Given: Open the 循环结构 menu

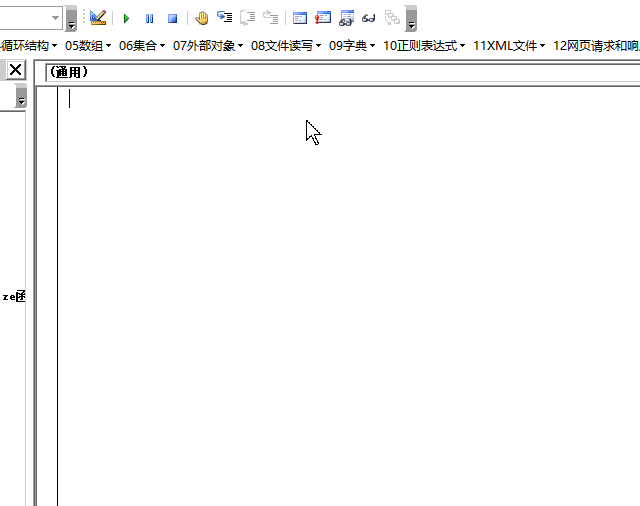Looking at the screenshot, I should click(x=29, y=46).
